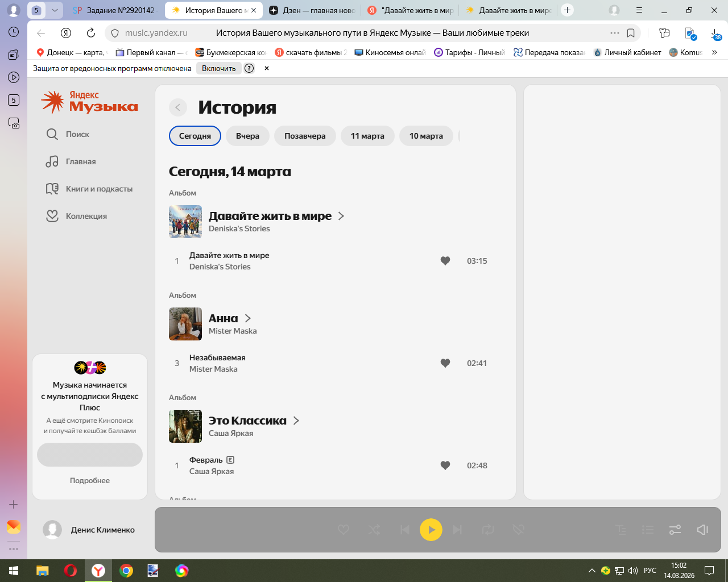Image resolution: width=728 pixels, height=582 pixels.
Task: Open Yandex Browser from Windows taskbar
Action: pos(98,571)
